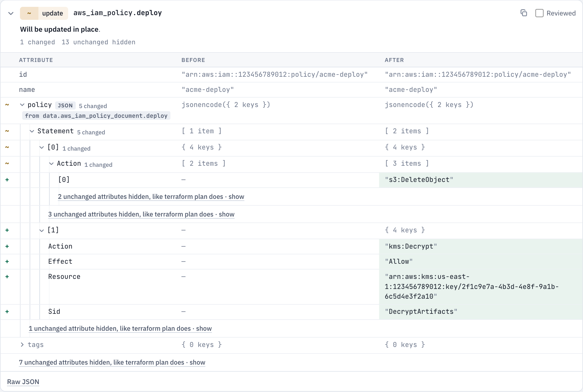The height and width of the screenshot is (392, 583).
Task: Click the tilde marker on the policy row
Action: pos(7,105)
